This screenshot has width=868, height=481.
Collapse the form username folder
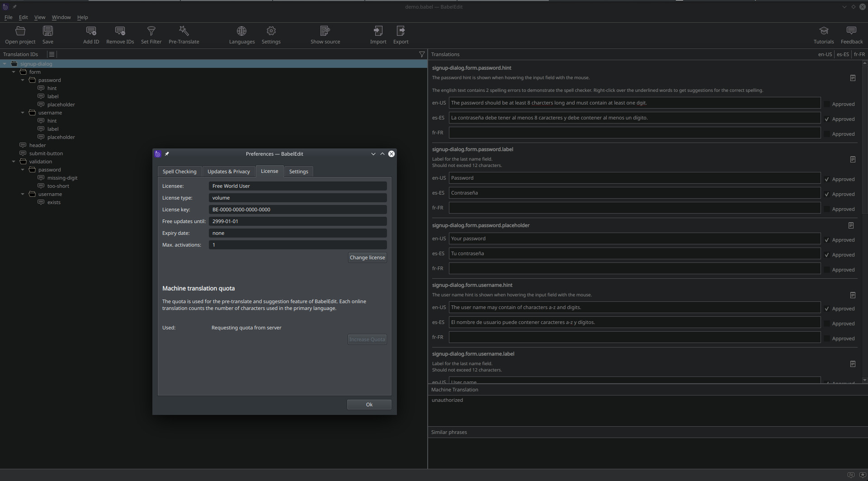coord(23,113)
